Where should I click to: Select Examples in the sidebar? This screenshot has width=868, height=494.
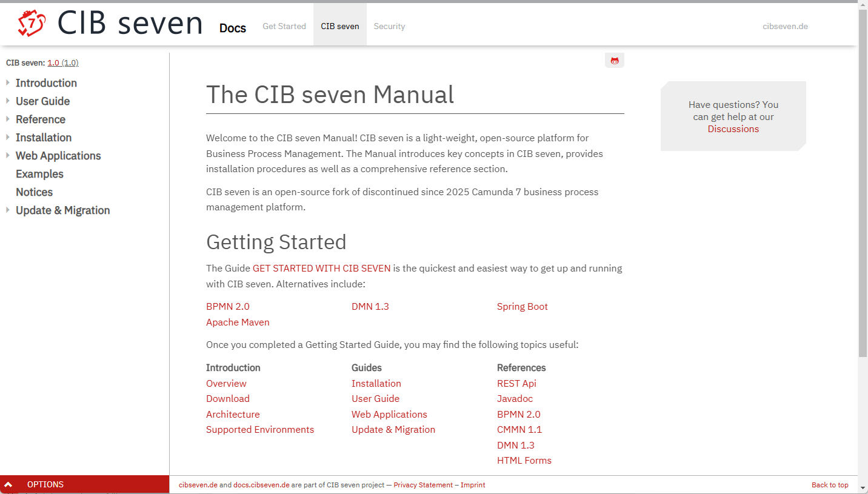(x=39, y=174)
